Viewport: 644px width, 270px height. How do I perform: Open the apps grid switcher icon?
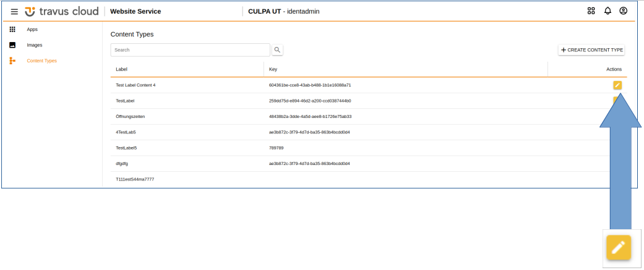(x=591, y=11)
